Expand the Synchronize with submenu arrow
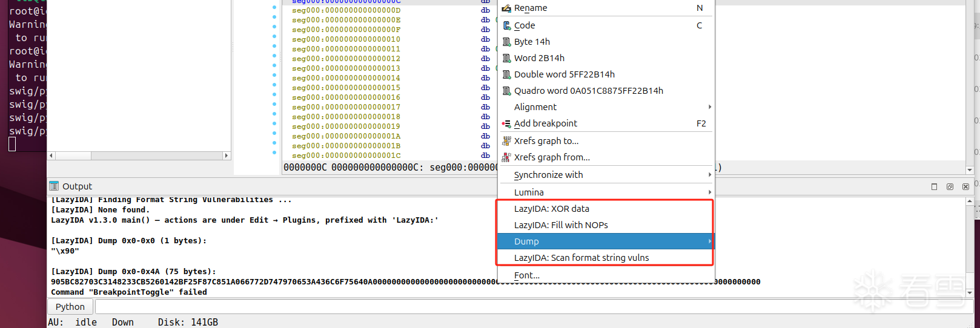980x328 pixels. (x=709, y=175)
